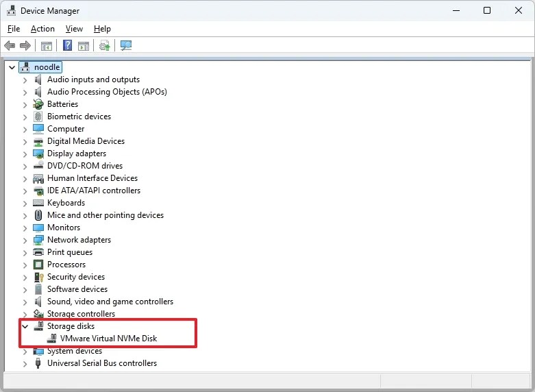
Task: Expand the Monitors category chevron
Action: coord(25,228)
